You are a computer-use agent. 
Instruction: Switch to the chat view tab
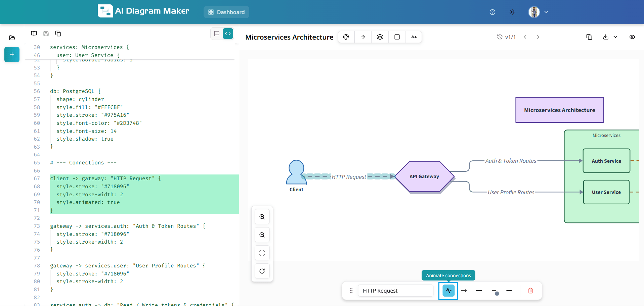(x=217, y=34)
